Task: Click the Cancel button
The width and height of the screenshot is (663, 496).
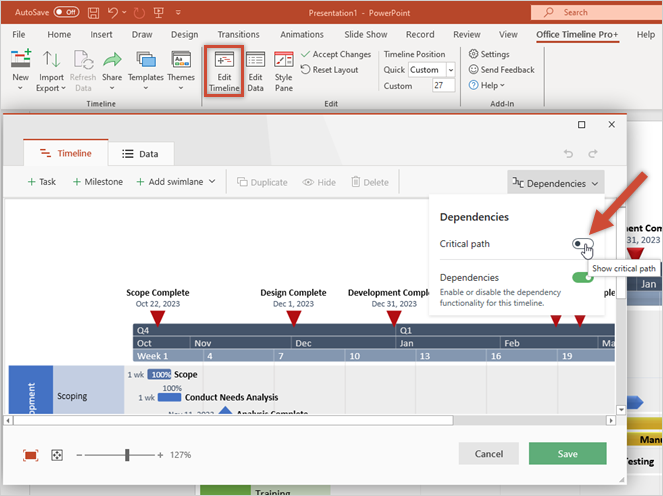Action: coord(488,454)
